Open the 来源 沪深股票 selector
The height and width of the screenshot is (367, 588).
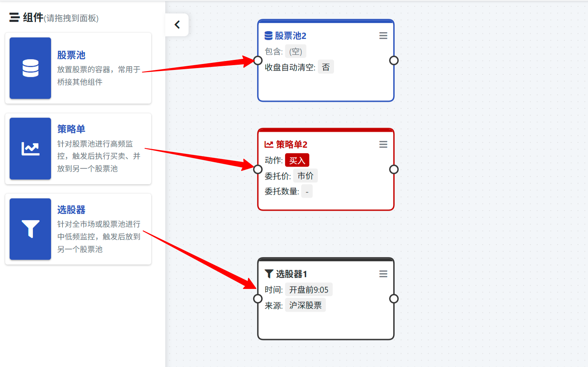(305, 305)
